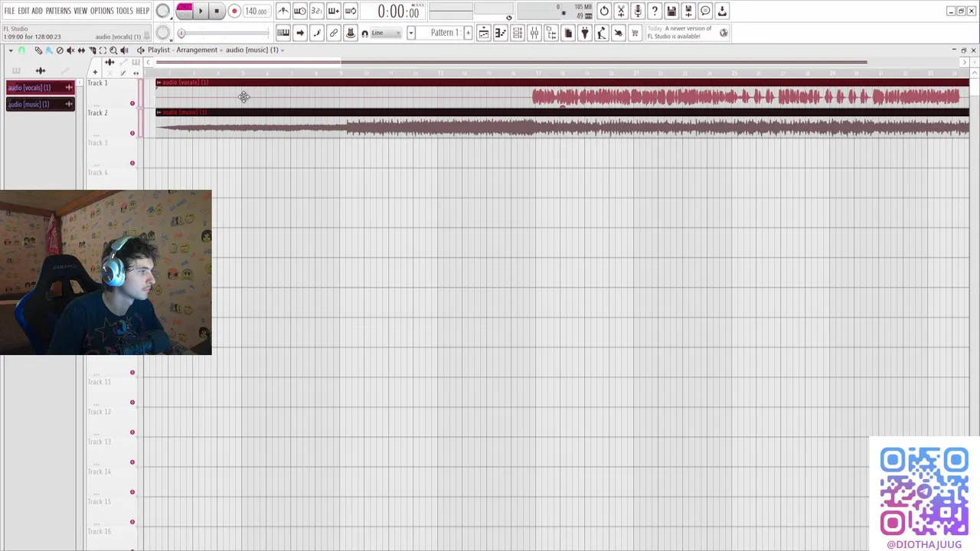980x551 pixels.
Task: Click the song position slider
Action: 224,33
